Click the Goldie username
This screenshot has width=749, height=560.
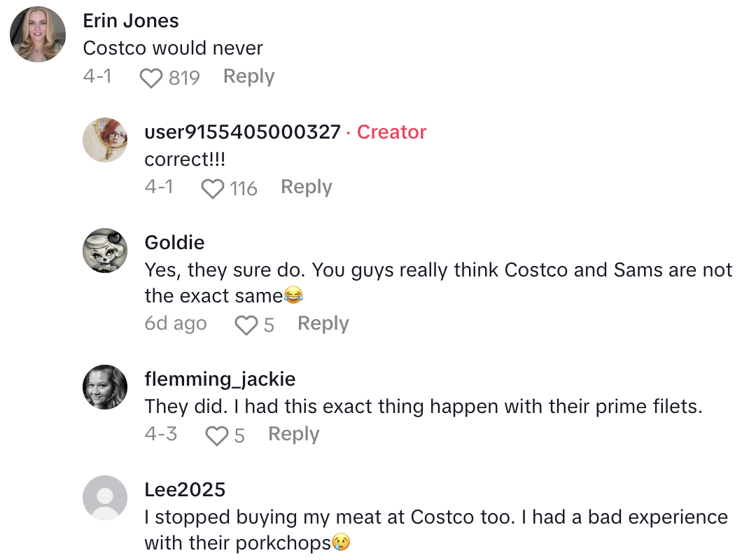coord(174,242)
